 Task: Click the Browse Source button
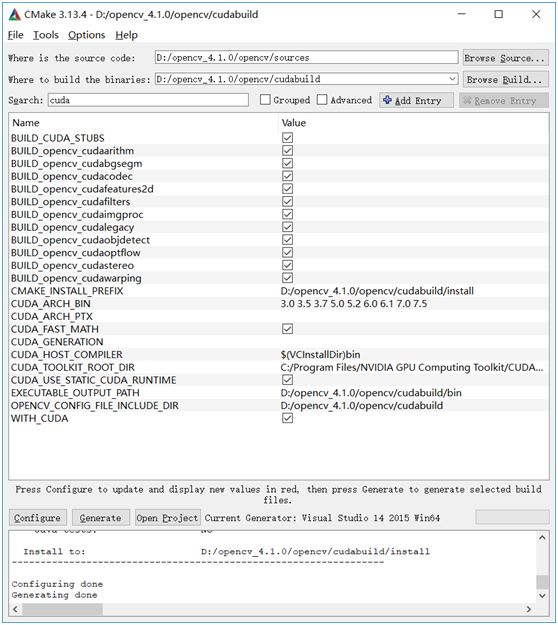pyautogui.click(x=505, y=58)
